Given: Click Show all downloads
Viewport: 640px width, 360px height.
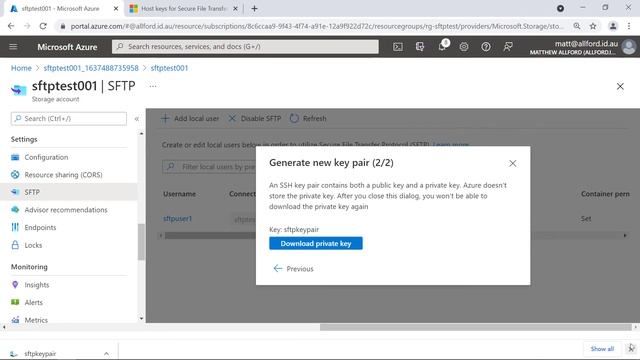Looking at the screenshot, I should tap(602, 349).
